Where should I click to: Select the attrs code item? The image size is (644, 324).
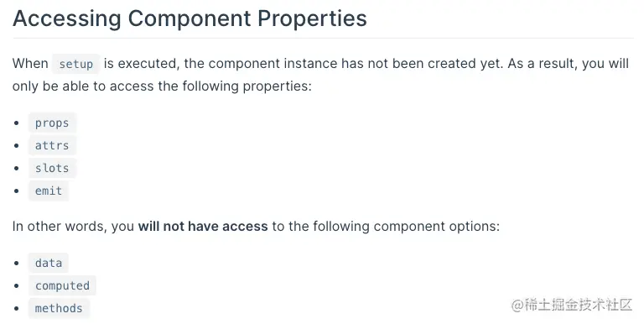pyautogui.click(x=52, y=145)
